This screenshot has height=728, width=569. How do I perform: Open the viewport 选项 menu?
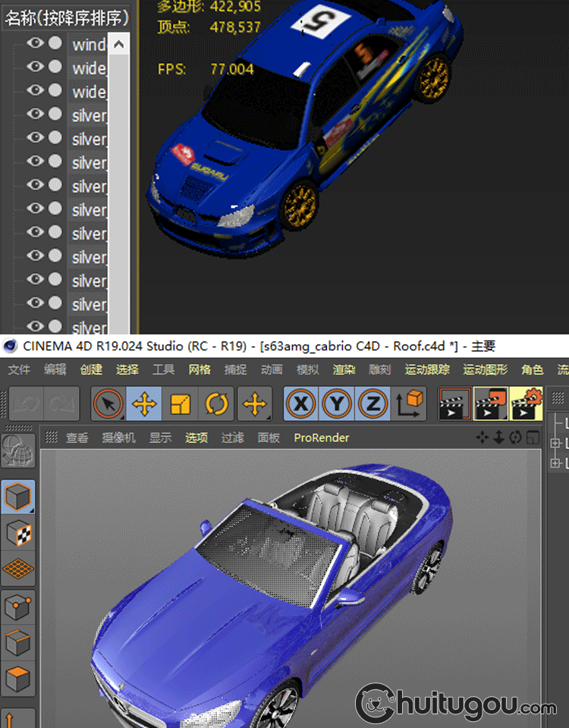[x=196, y=438]
